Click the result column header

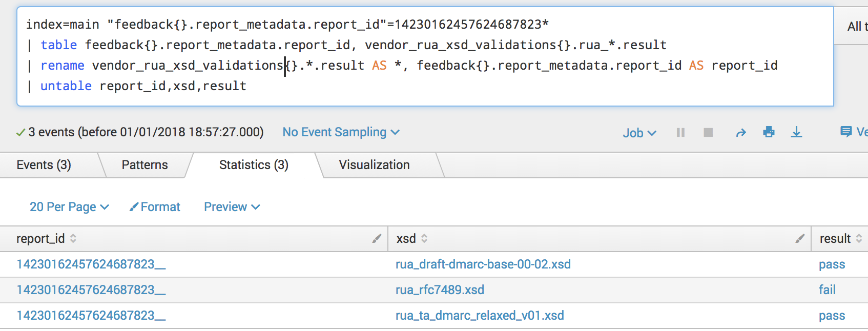[835, 239]
